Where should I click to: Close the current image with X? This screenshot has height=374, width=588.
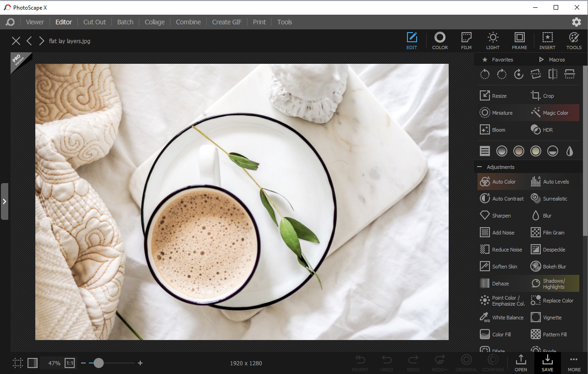[x=16, y=41]
